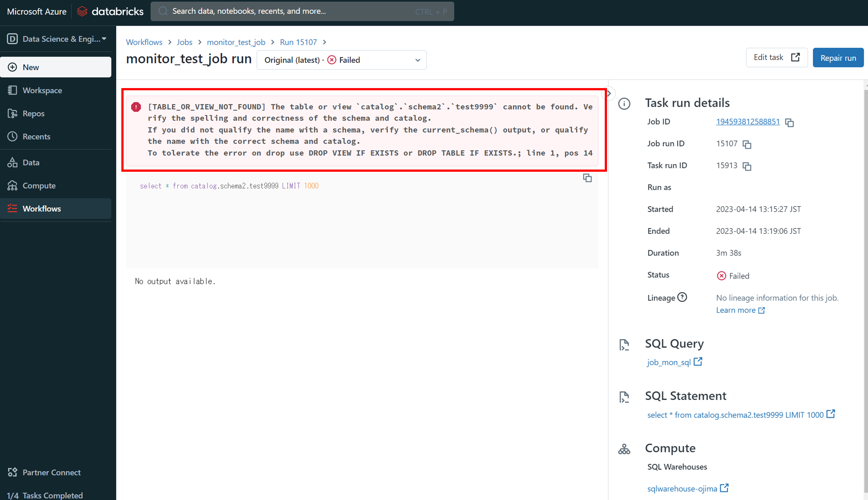Open the Compute sidebar icon
The width and height of the screenshot is (868, 500).
tap(12, 185)
